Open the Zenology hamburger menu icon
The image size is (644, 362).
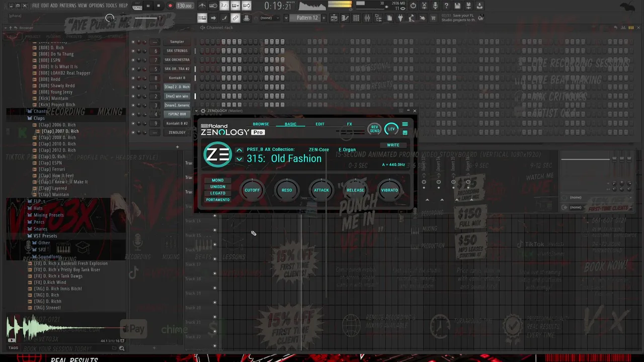point(405,125)
